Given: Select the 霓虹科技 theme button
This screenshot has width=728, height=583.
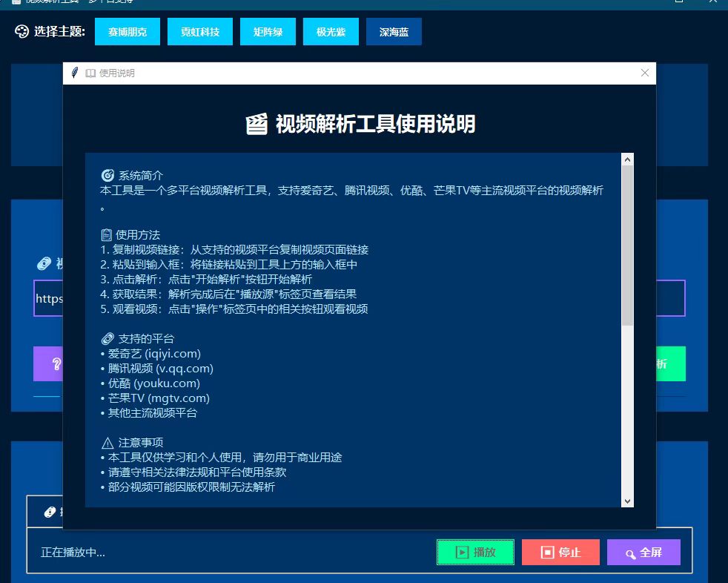Looking at the screenshot, I should point(199,32).
